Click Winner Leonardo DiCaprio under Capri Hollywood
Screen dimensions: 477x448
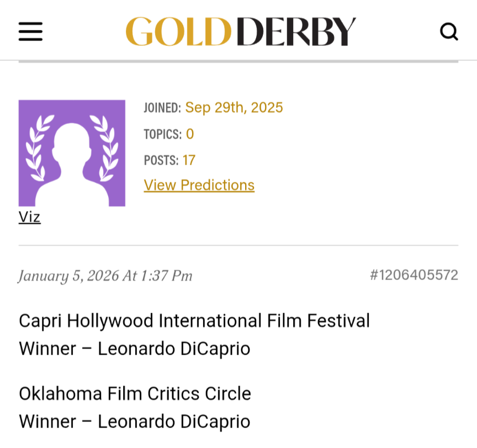[x=134, y=349]
